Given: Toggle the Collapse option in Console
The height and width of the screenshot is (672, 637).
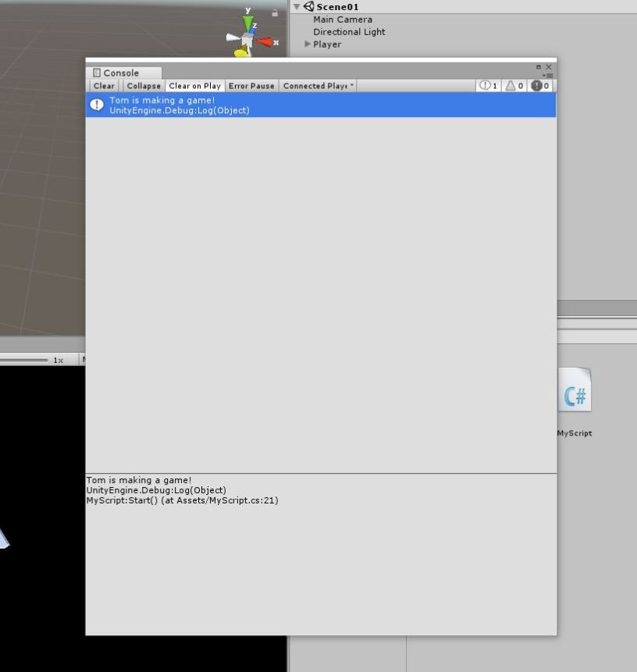Looking at the screenshot, I should tap(144, 86).
